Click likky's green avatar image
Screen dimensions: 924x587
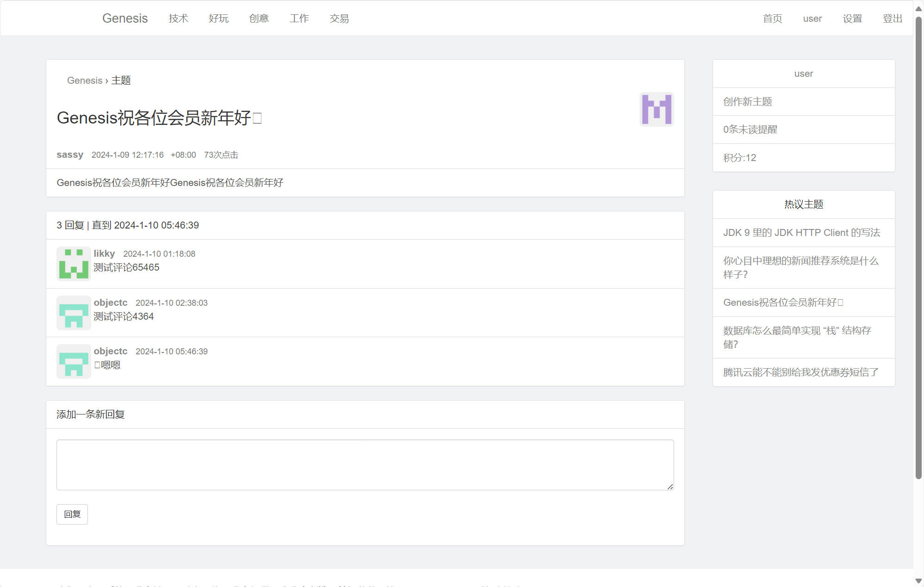[73, 264]
